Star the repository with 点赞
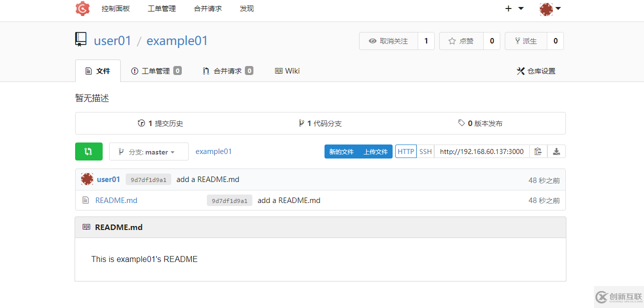 coord(461,41)
